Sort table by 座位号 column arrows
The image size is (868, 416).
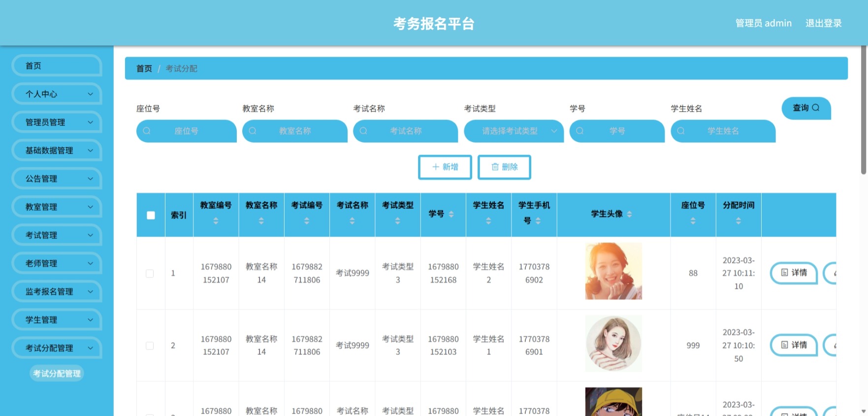[x=693, y=221]
